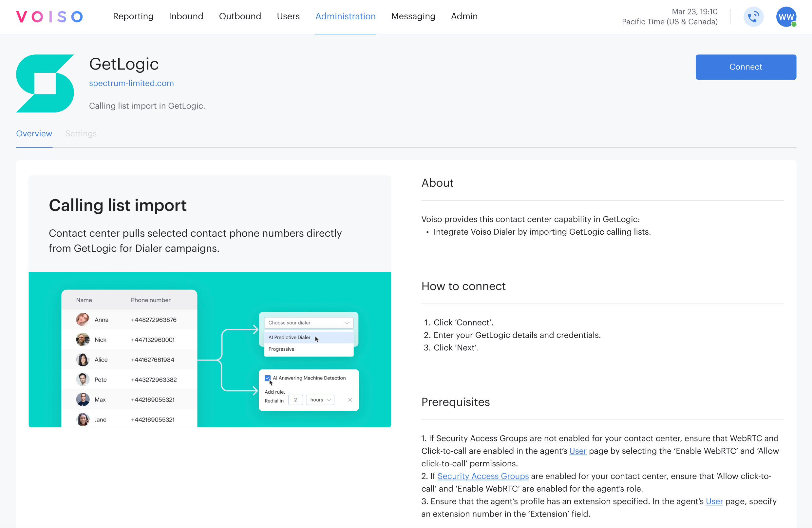Click the 'Calling list import' heading
Viewport: 812px width, 528px height.
118,205
